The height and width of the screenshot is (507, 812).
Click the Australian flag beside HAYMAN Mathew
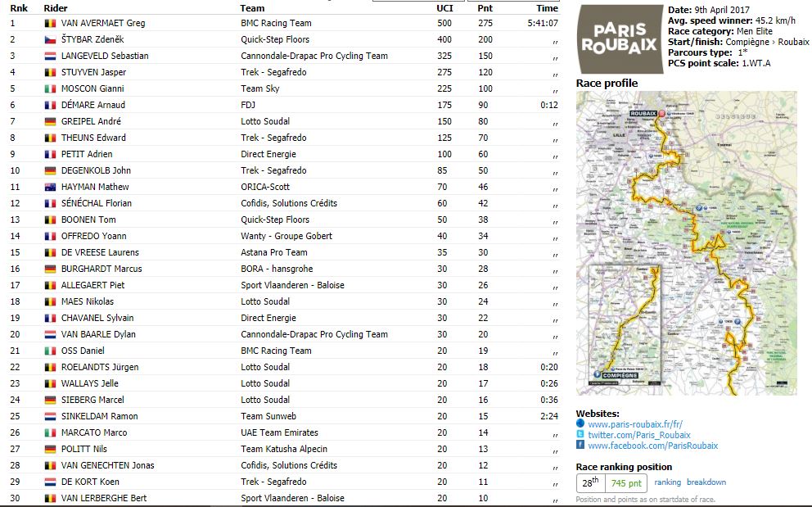[50, 187]
